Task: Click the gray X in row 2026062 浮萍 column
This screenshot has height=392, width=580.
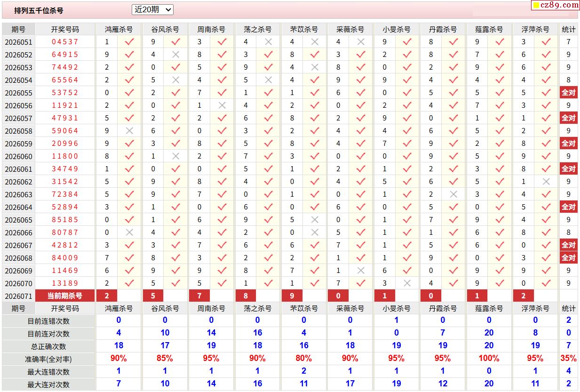Action: point(546,182)
